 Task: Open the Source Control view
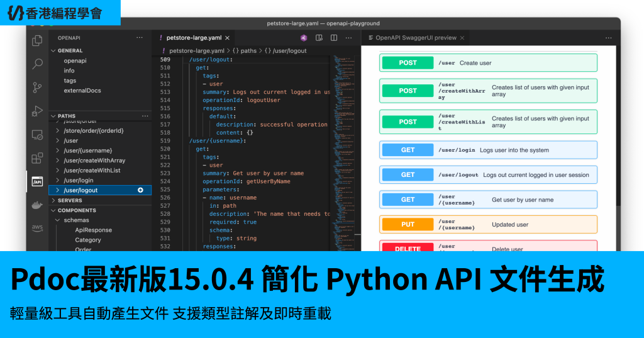[x=37, y=87]
